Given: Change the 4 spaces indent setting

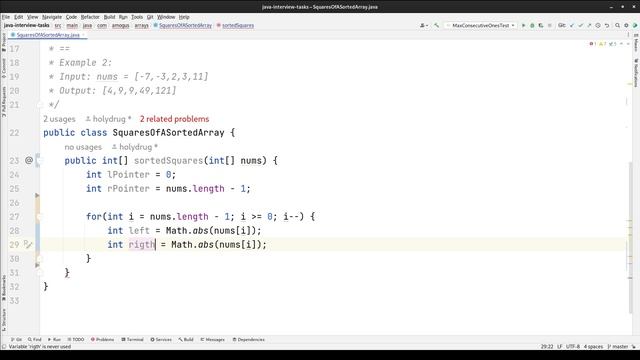Looking at the screenshot, I should [593, 347].
